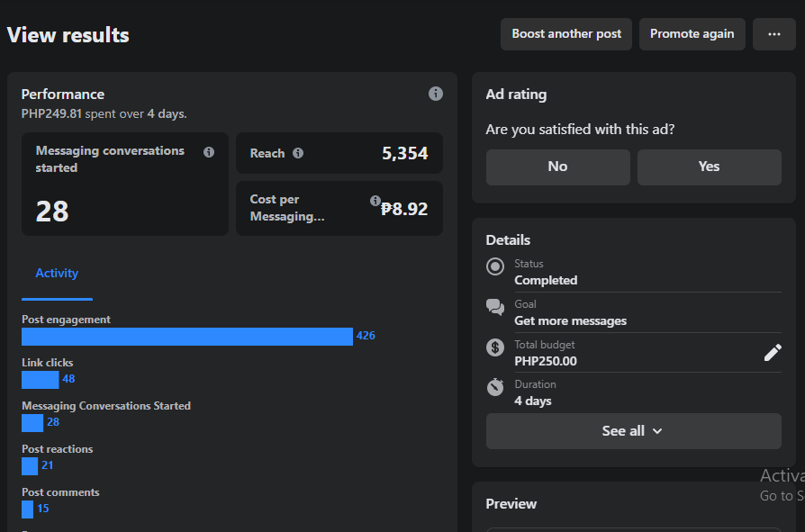The image size is (805, 532).
Task: Click the Status completed icon
Action: [x=495, y=266]
